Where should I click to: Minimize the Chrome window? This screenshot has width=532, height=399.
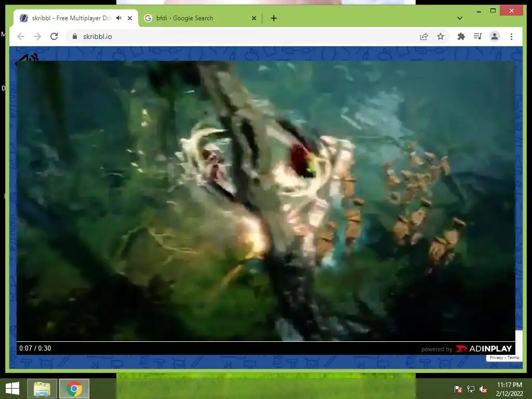pos(478,11)
